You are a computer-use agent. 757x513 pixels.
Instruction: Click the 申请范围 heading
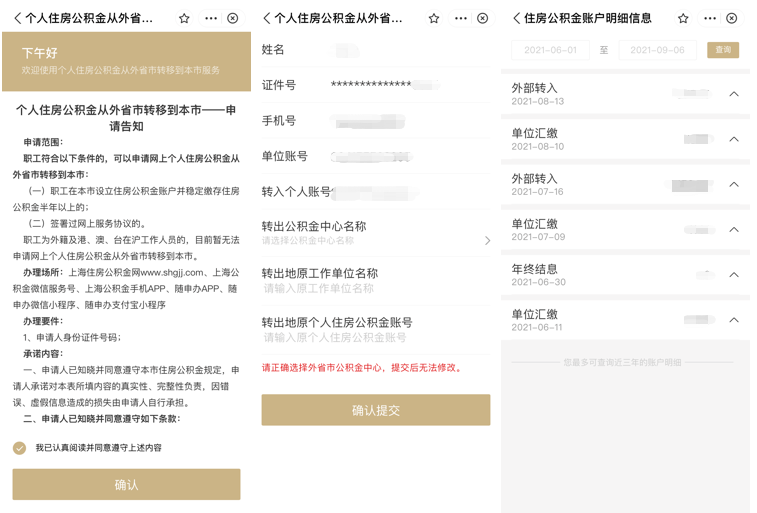point(43,142)
